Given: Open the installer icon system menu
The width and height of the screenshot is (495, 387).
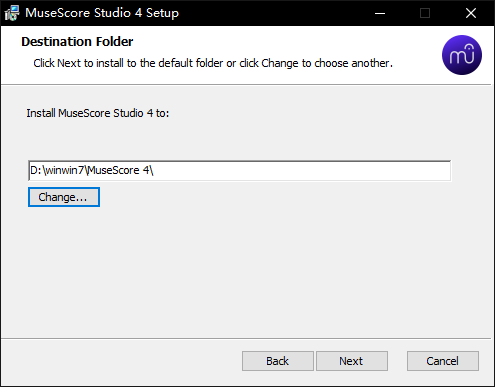Looking at the screenshot, I should 12,13.
